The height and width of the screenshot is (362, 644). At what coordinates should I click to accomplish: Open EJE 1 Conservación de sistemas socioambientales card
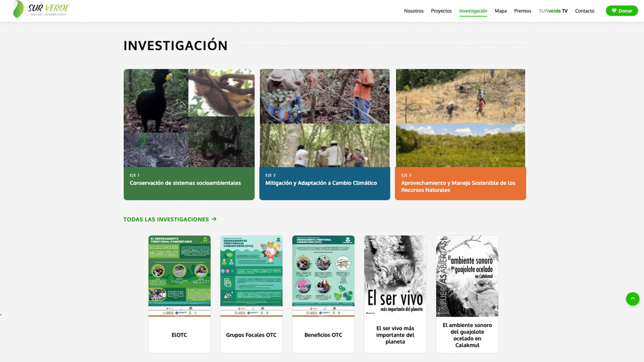pos(189,134)
